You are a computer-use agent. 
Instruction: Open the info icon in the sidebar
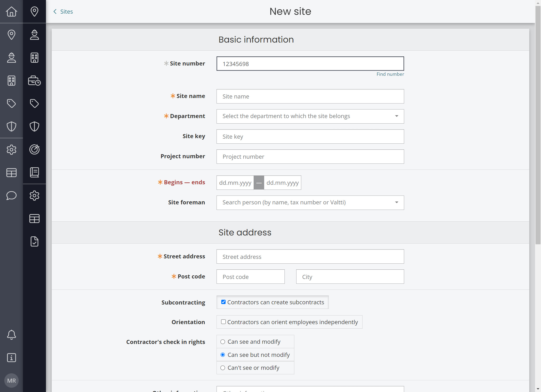pyautogui.click(x=11, y=358)
